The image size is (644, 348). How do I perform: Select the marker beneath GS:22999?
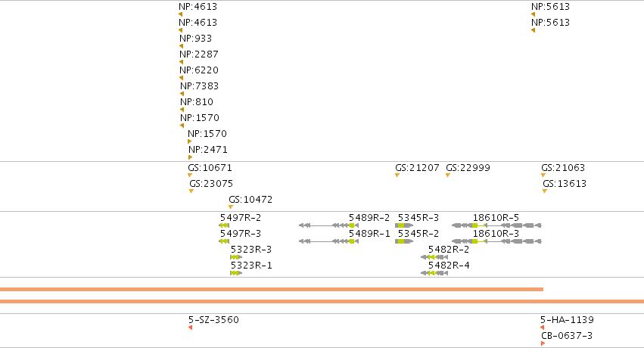point(448,176)
